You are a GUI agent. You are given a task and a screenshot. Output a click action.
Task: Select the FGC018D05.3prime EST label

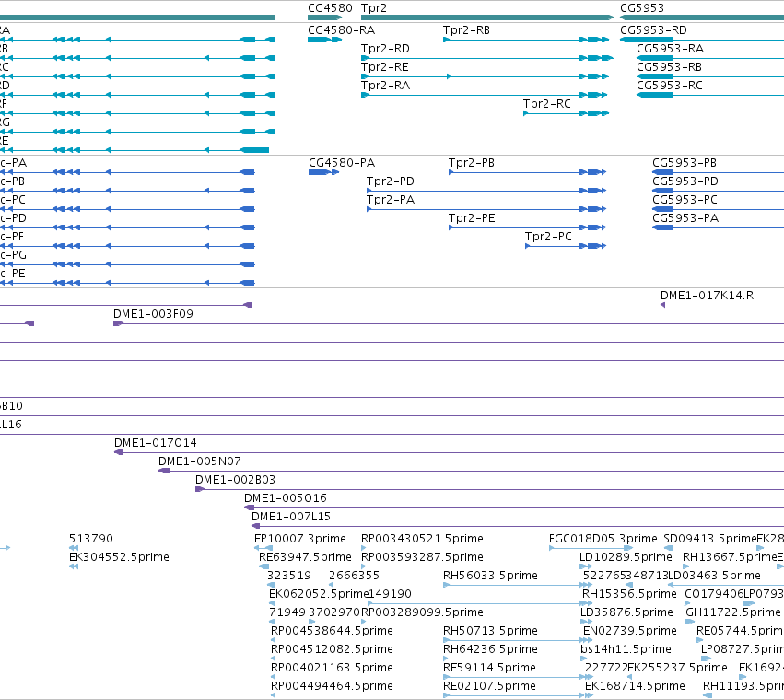point(603,539)
